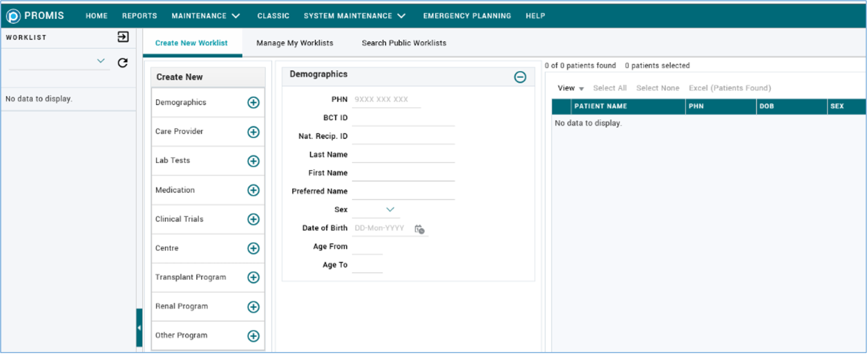Screen dimensions: 868x355
Task: Click the worklist export arrow icon
Action: [123, 37]
